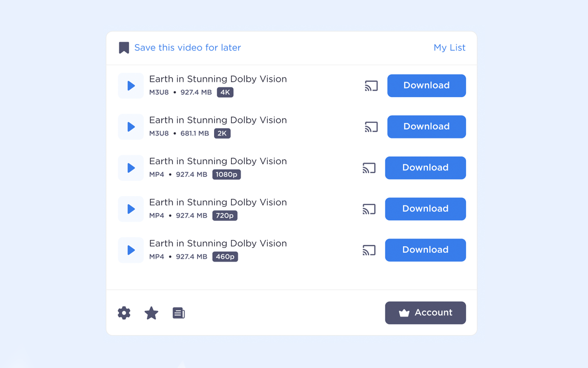Download the 1080p MP4
The width and height of the screenshot is (588, 368).
(x=425, y=168)
